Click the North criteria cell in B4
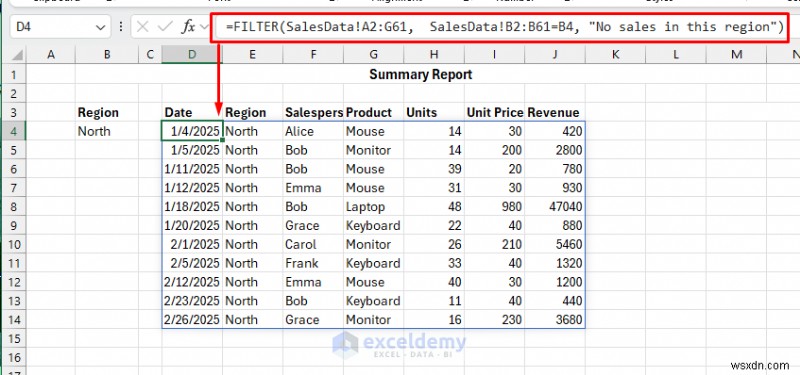 click(x=107, y=131)
